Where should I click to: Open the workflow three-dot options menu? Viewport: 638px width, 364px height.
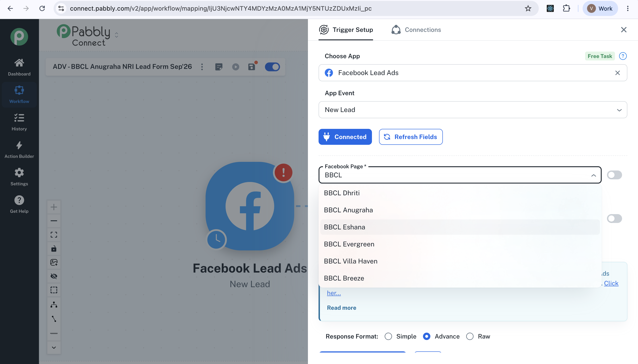pyautogui.click(x=202, y=67)
